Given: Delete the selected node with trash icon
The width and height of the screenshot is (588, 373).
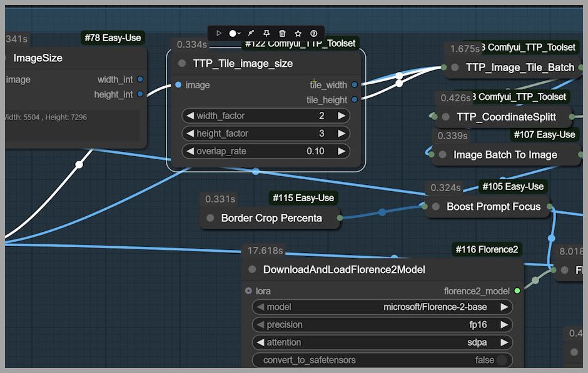Looking at the screenshot, I should [282, 33].
